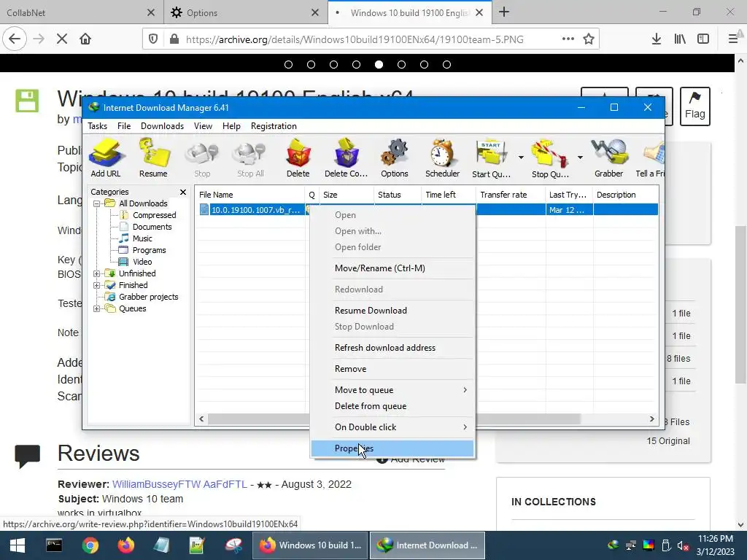Image resolution: width=747 pixels, height=560 pixels.
Task: Open the Tasks menu
Action: (x=97, y=126)
